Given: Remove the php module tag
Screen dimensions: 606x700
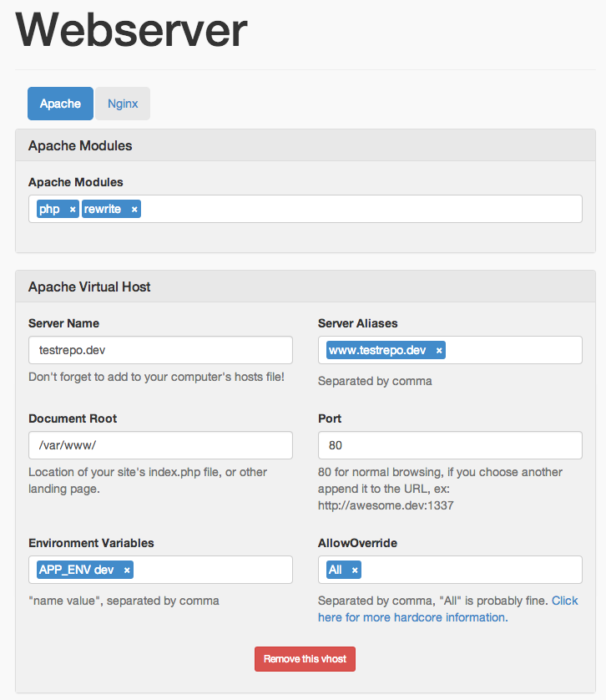Looking at the screenshot, I should [73, 210].
